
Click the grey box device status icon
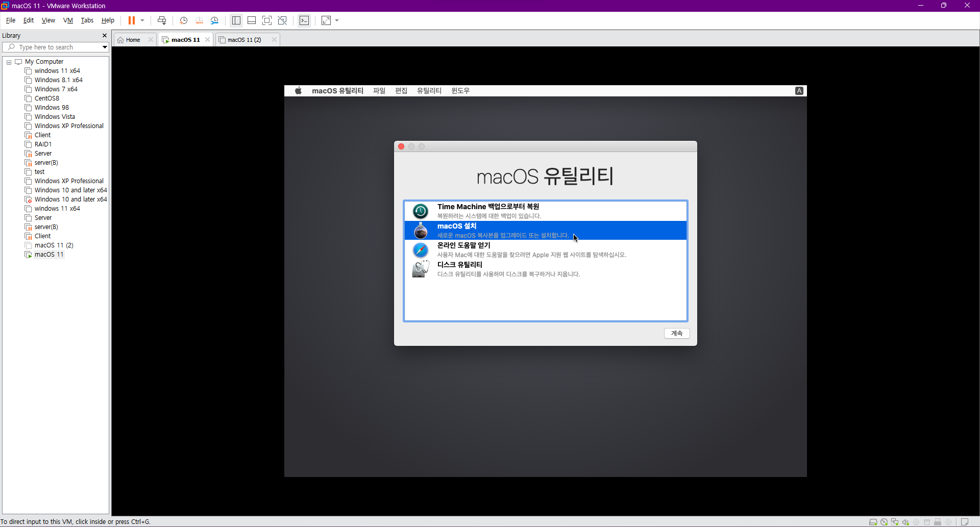point(927,522)
